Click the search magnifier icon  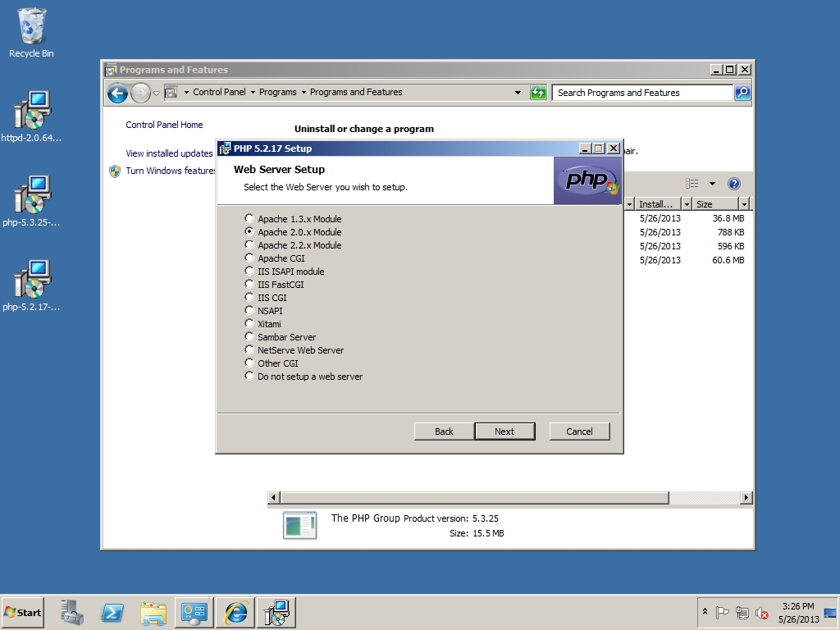(742, 93)
